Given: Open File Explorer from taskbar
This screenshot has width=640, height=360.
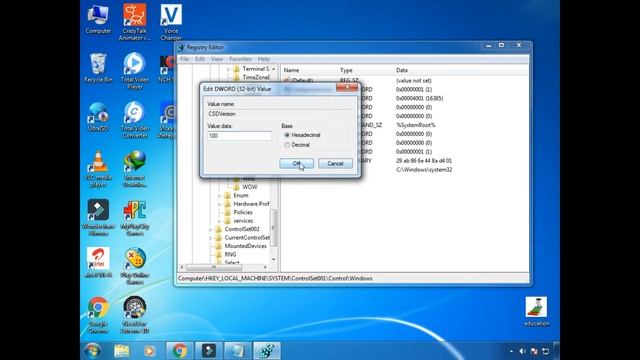Looking at the screenshot, I should (122, 351).
